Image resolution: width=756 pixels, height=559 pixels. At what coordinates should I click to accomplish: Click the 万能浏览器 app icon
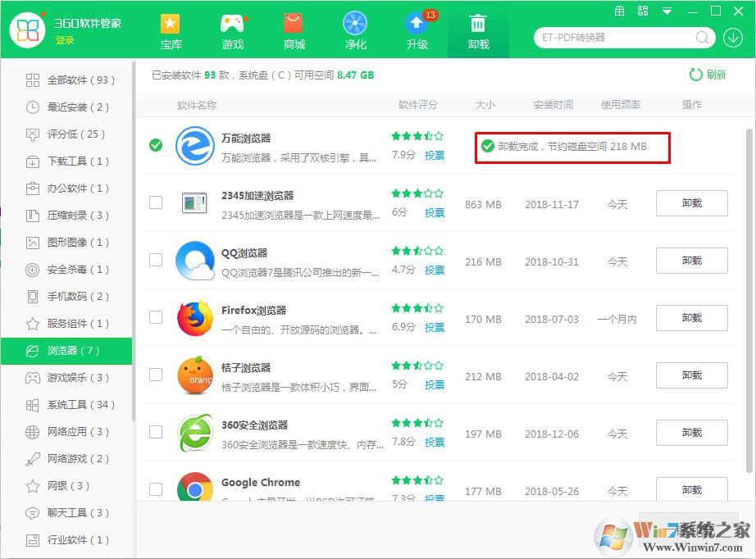(x=195, y=146)
